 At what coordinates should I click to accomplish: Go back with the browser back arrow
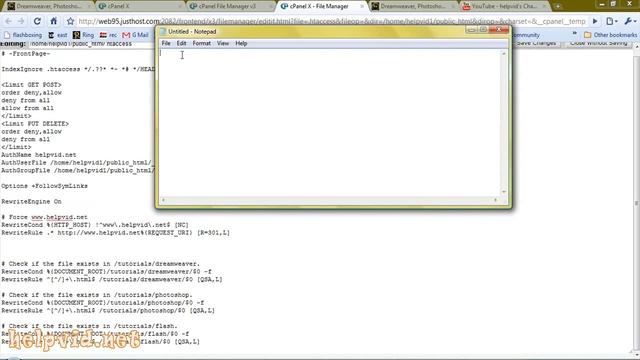click(9, 21)
